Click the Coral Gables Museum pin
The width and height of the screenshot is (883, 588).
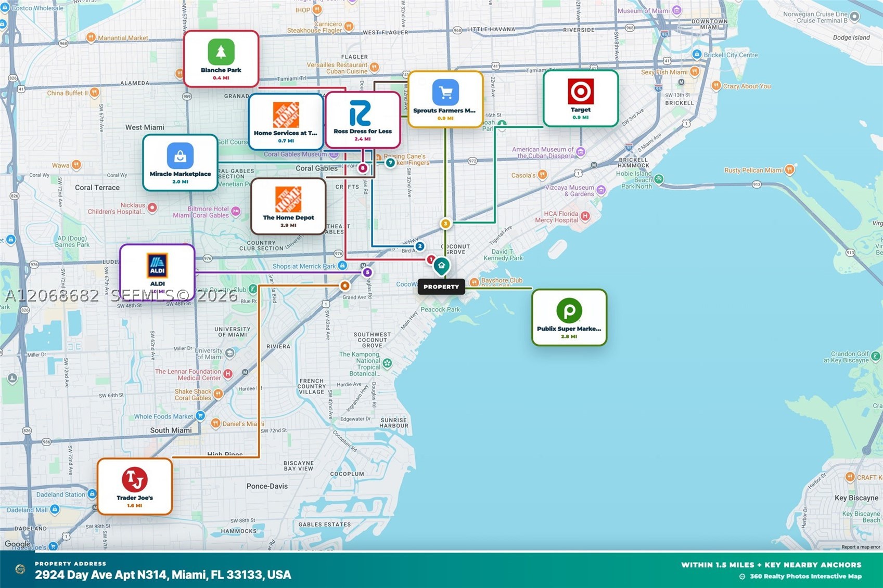pos(334,154)
